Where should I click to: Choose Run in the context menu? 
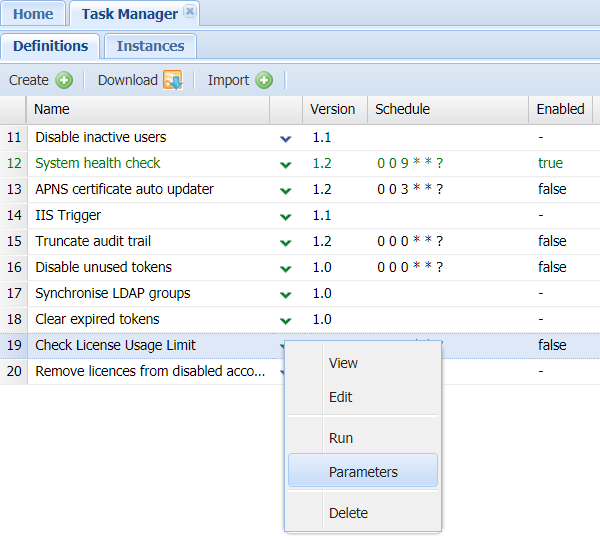coord(341,438)
